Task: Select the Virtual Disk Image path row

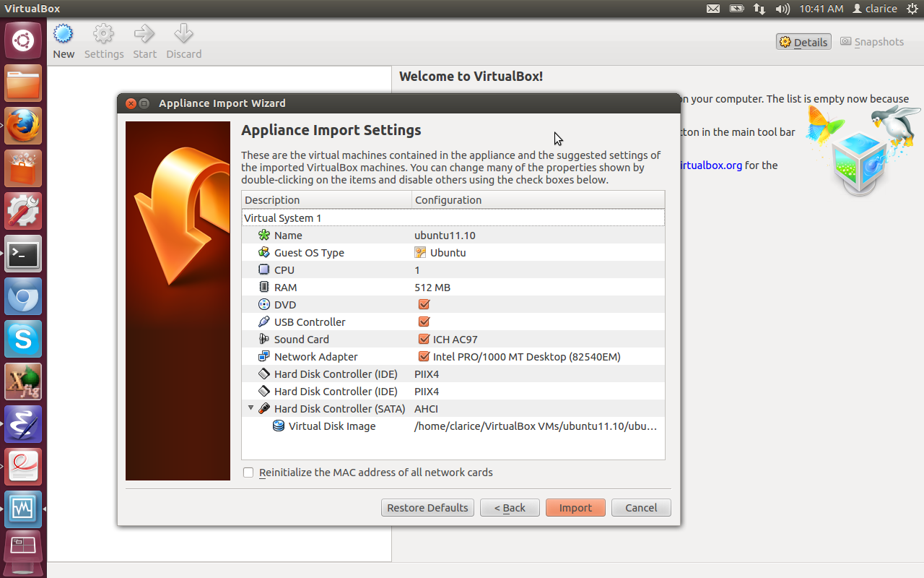Action: (x=535, y=426)
